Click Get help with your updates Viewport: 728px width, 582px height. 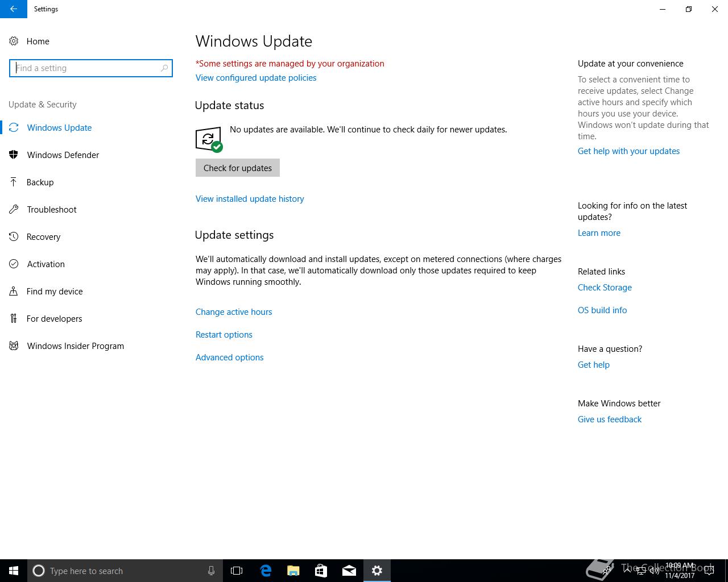[628, 151]
